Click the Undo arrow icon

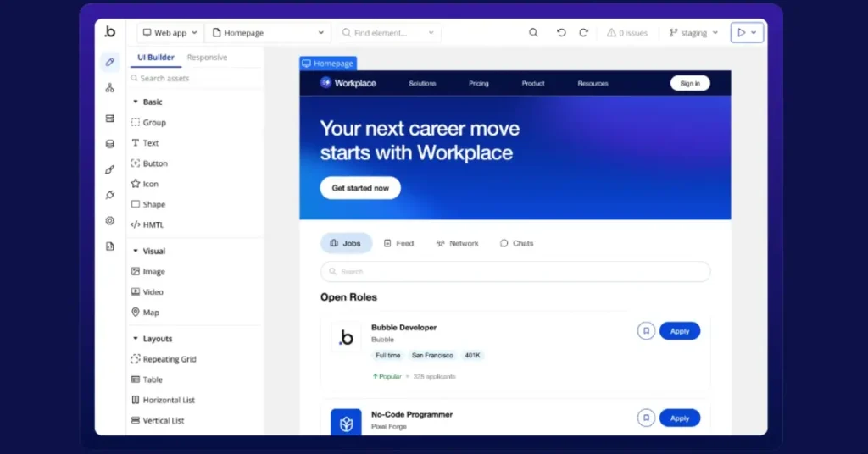561,33
